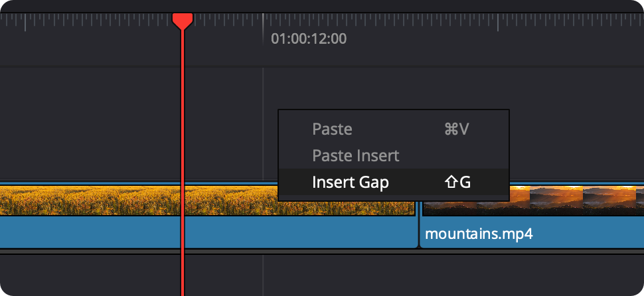Click the red playhead line in the bottom track
Screen dimensions: 644x296
[182, 275]
